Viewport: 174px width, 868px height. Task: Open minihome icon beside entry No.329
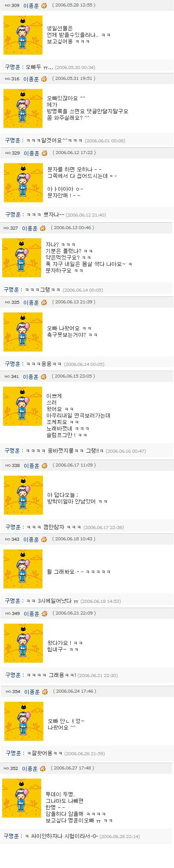[44, 153]
